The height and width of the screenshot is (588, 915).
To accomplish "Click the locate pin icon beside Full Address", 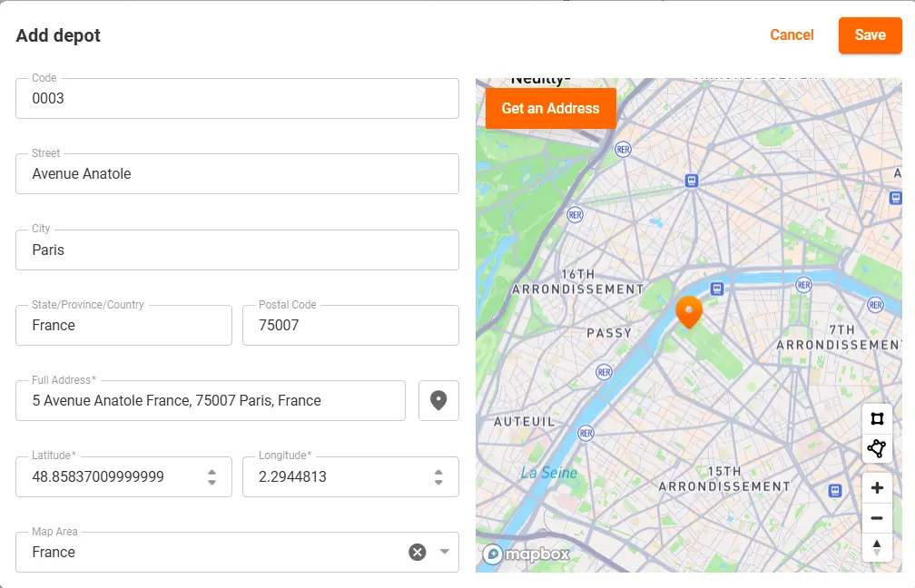I will point(438,400).
